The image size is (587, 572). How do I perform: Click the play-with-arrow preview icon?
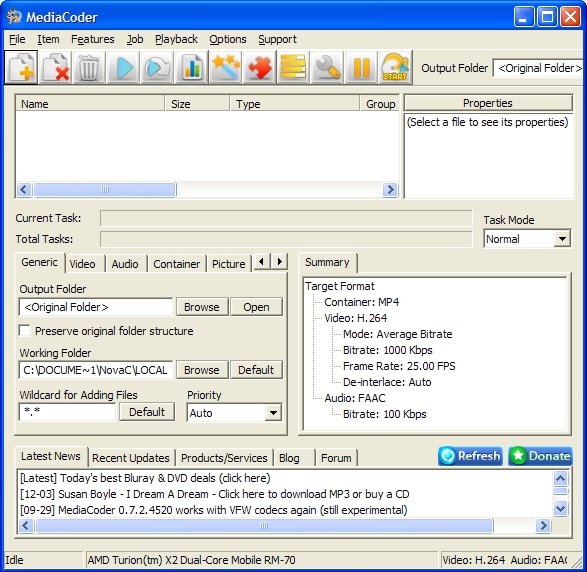(158, 67)
